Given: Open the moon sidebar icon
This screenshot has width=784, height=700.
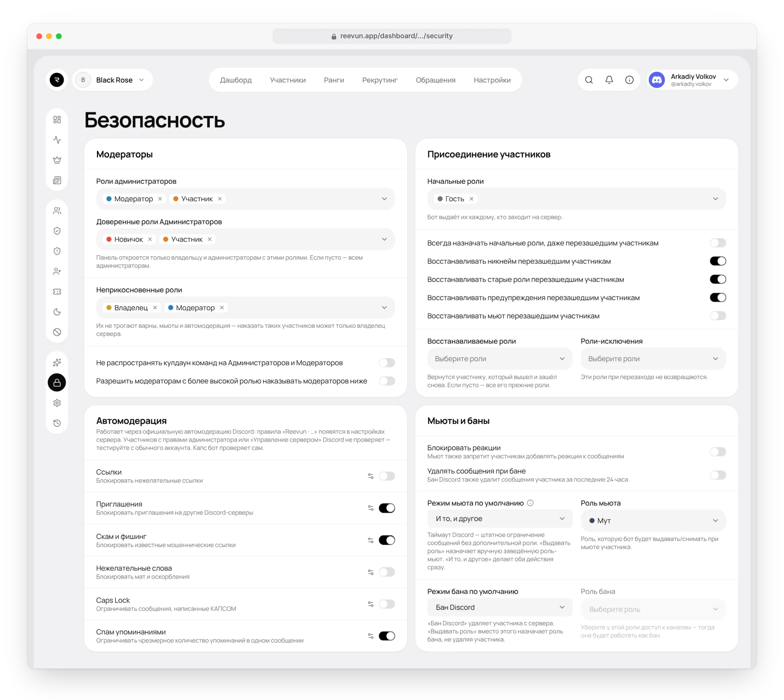Looking at the screenshot, I should [57, 311].
